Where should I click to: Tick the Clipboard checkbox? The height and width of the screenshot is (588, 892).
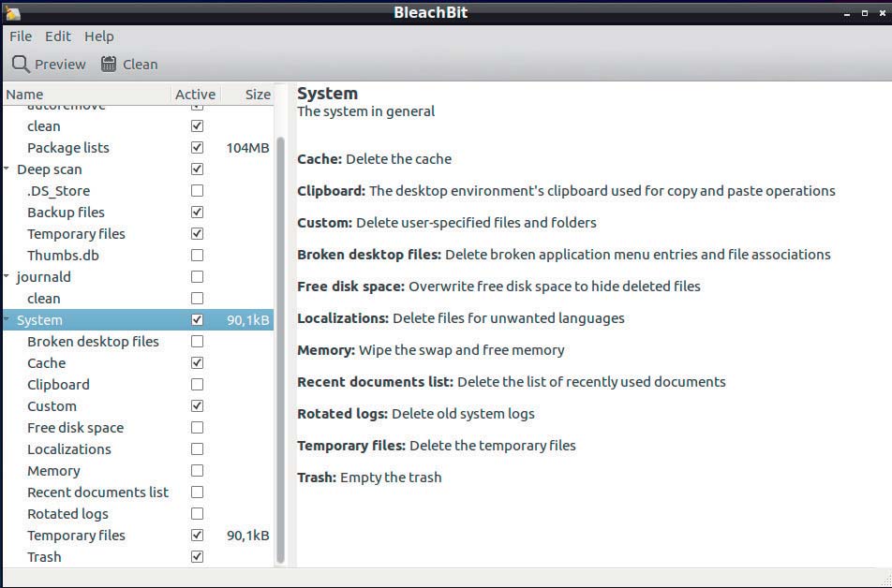click(x=197, y=385)
